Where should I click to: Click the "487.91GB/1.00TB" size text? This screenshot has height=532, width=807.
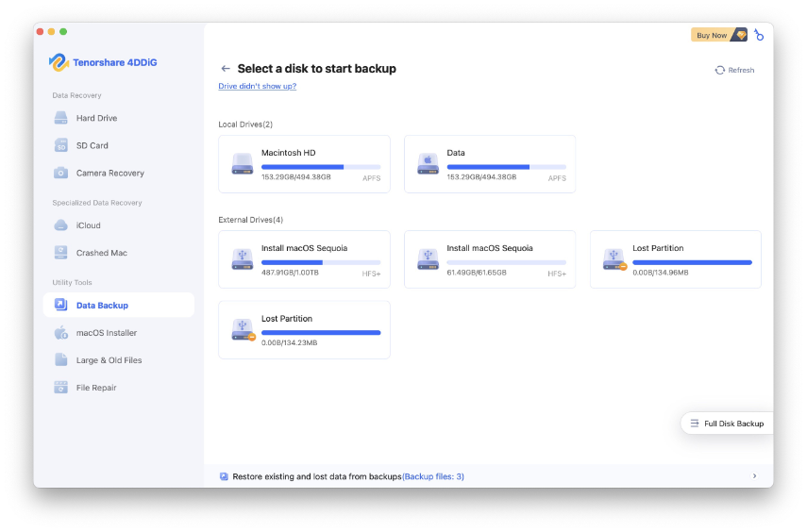pos(290,273)
